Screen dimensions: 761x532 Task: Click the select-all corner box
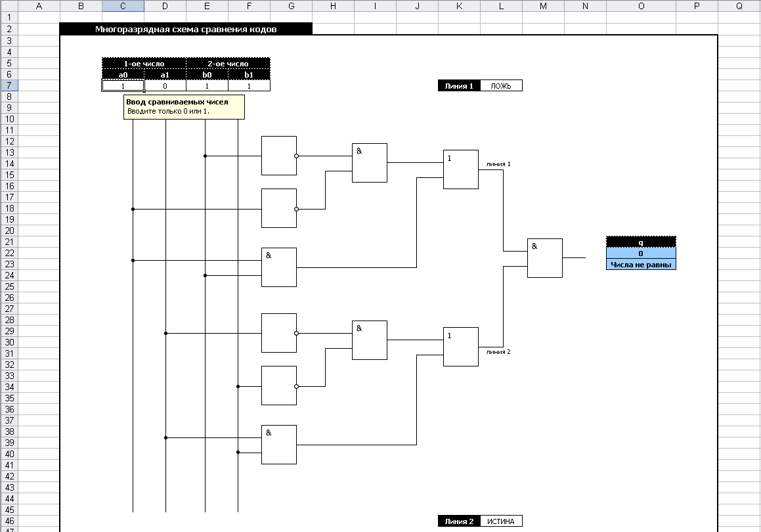(9, 6)
